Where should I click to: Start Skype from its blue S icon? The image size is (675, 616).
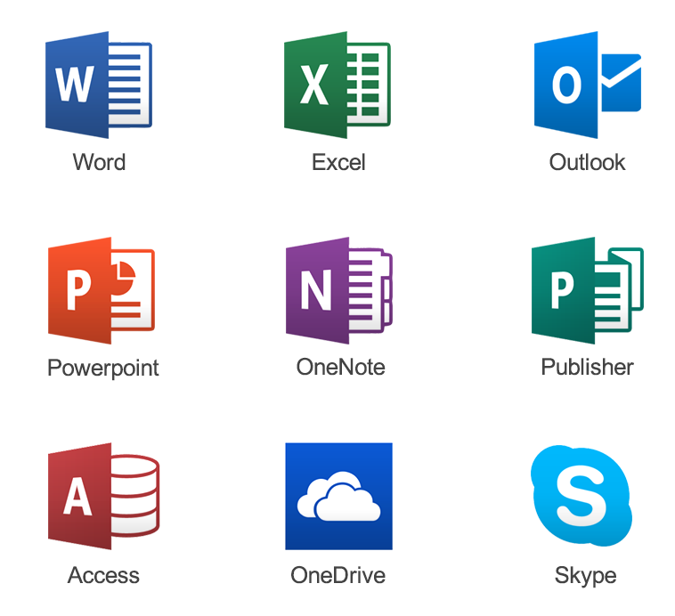[581, 496]
